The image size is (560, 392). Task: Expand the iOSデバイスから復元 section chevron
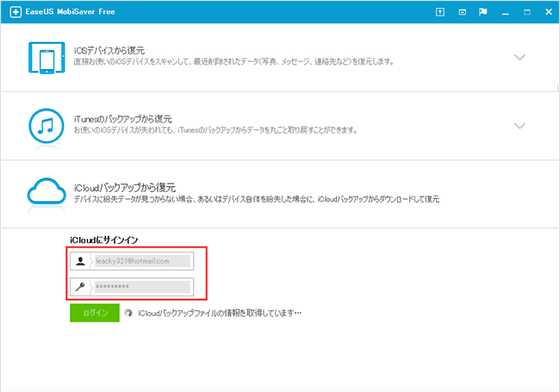pyautogui.click(x=520, y=57)
